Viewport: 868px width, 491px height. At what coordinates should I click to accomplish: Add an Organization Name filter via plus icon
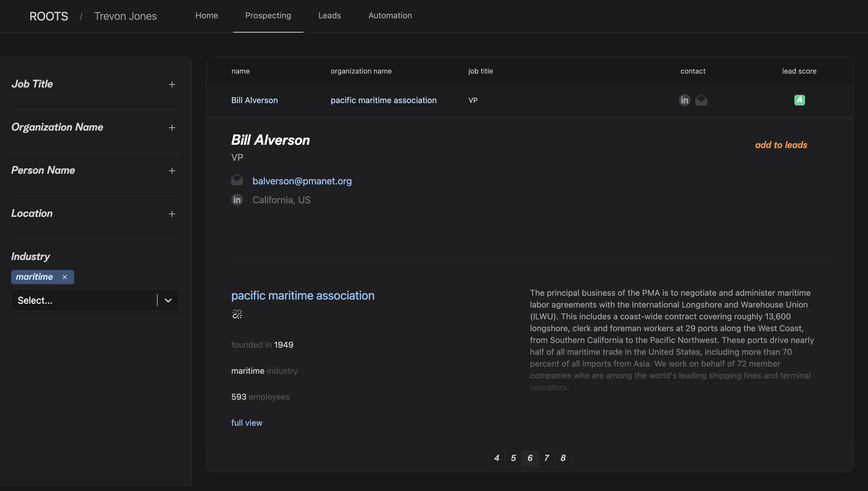(x=172, y=127)
